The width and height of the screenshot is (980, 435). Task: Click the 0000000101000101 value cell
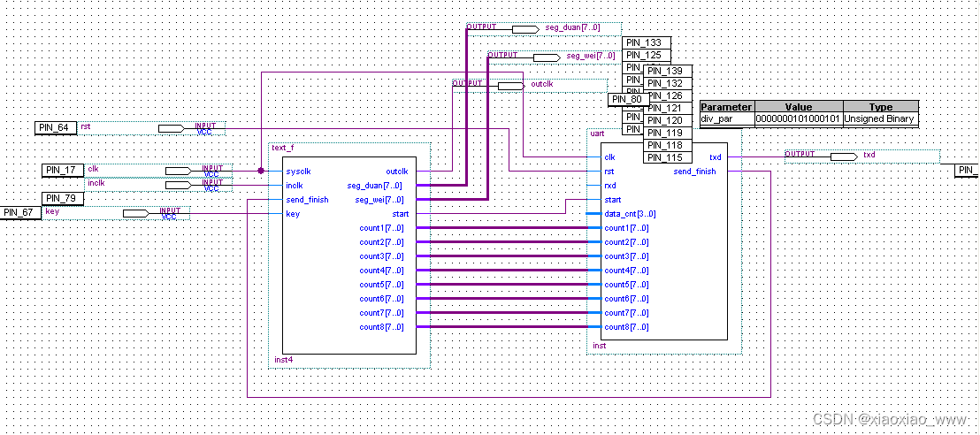tap(799, 118)
